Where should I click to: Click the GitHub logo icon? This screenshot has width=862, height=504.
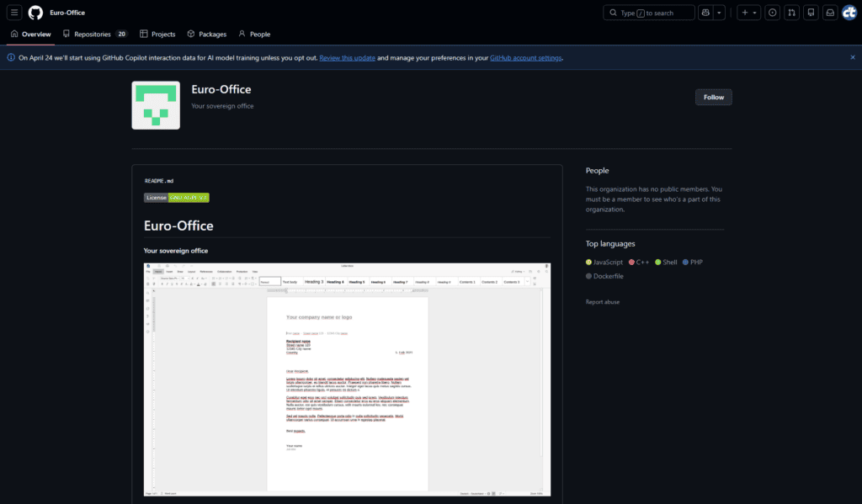(x=35, y=13)
